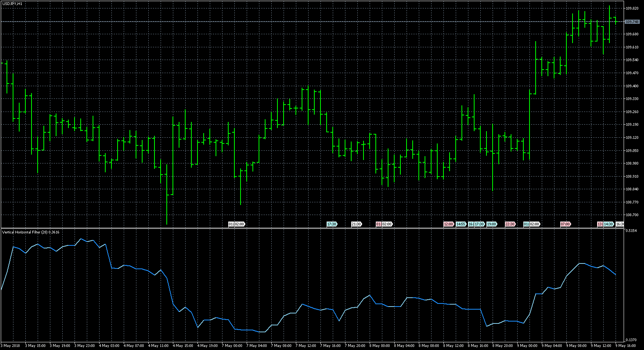Click the current price tag 109.748

click(x=632, y=22)
